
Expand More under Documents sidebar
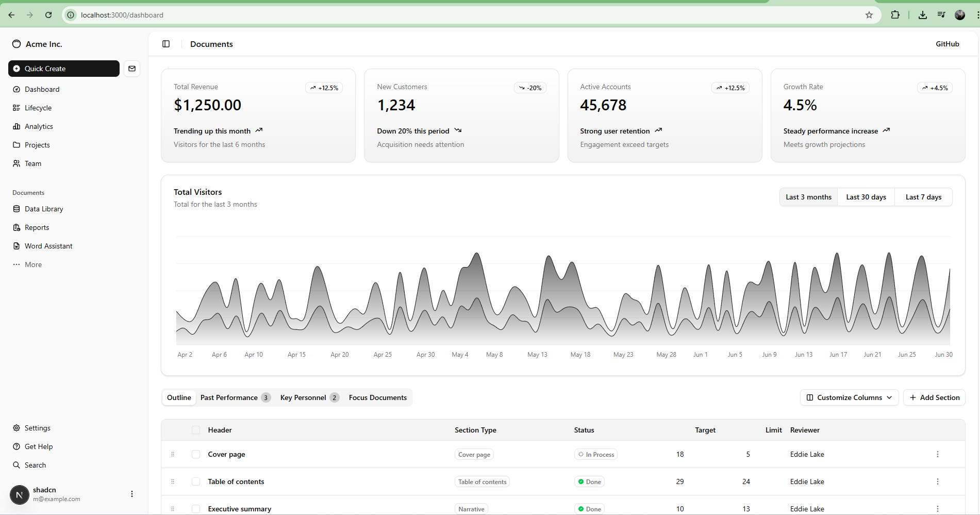tap(33, 264)
